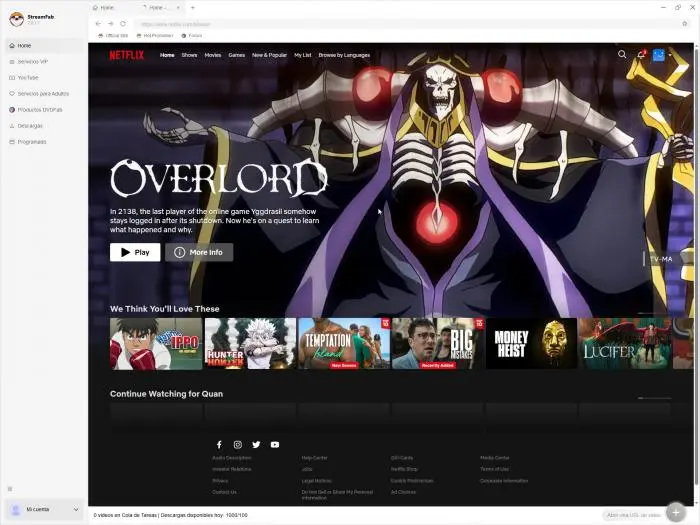Click the Help Center footer link

[314, 458]
